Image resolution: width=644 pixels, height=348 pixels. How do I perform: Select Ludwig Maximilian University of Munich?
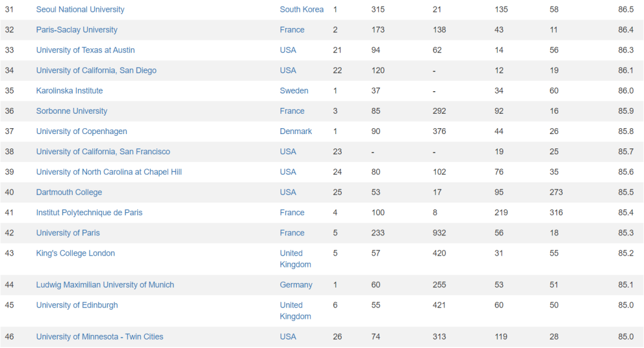[105, 285]
